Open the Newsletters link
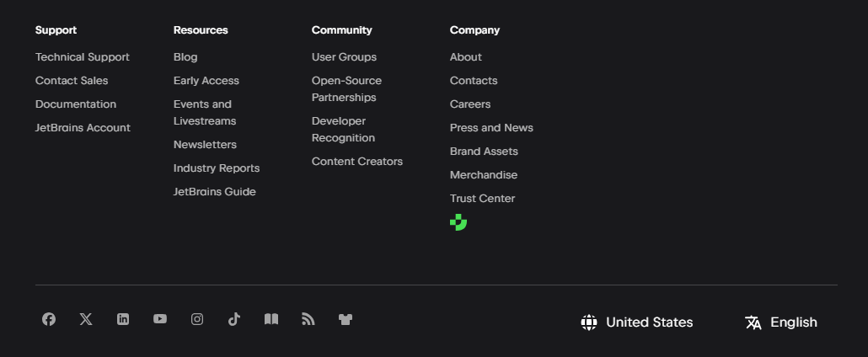 point(206,145)
